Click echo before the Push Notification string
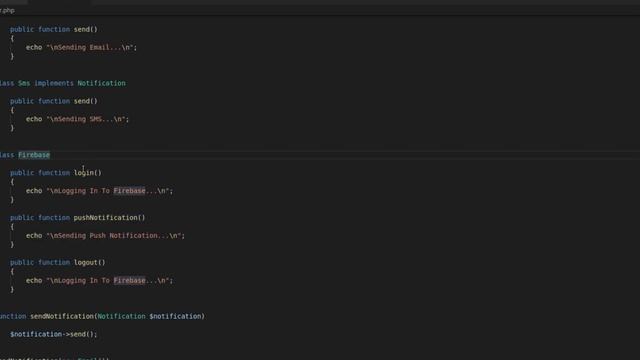 point(34,236)
